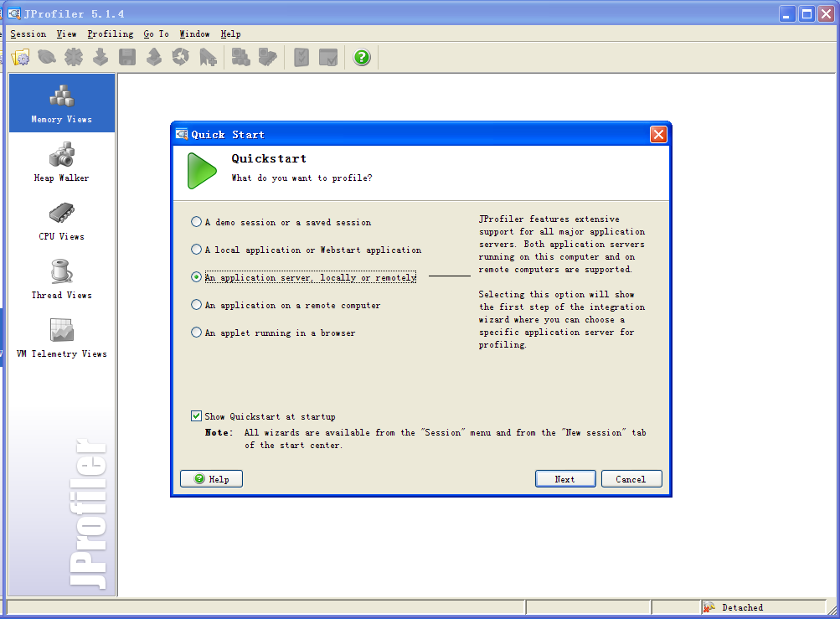Click the Next button
840x619 pixels.
565,478
